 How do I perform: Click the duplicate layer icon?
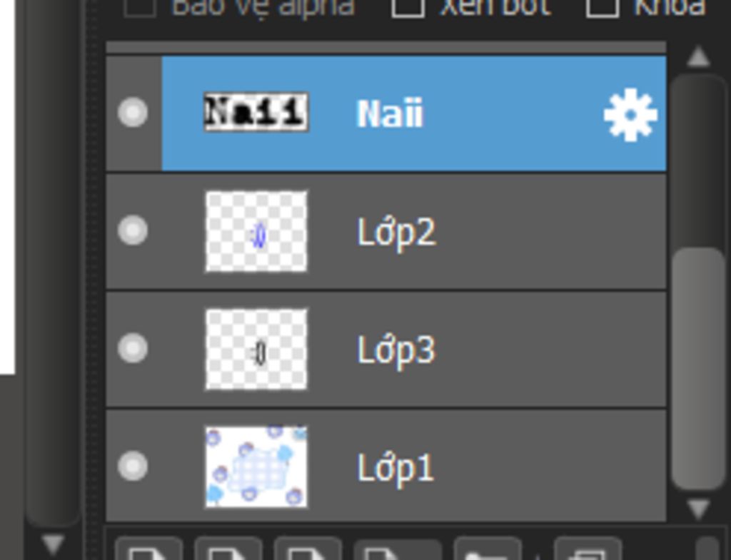pyautogui.click(x=588, y=549)
